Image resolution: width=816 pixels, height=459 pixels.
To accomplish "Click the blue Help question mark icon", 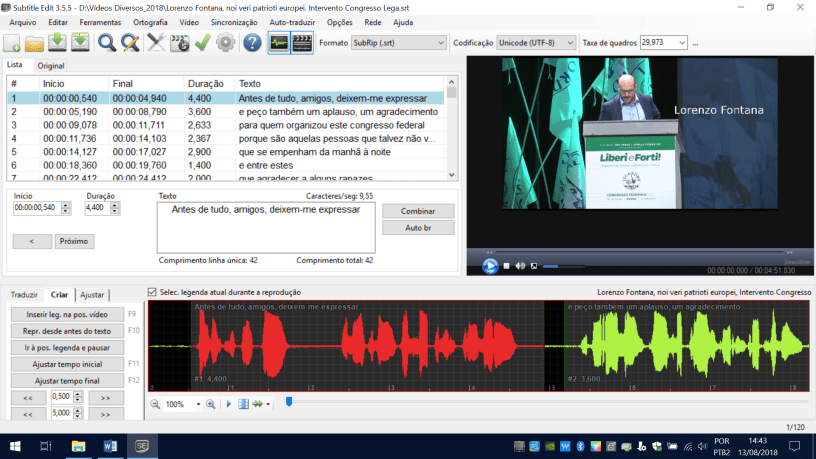I will tap(252, 43).
